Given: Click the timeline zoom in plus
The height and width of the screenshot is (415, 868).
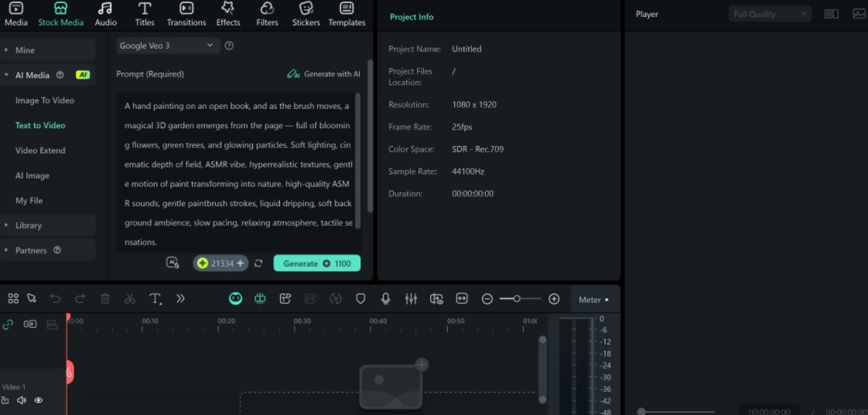Looking at the screenshot, I should pos(554,299).
